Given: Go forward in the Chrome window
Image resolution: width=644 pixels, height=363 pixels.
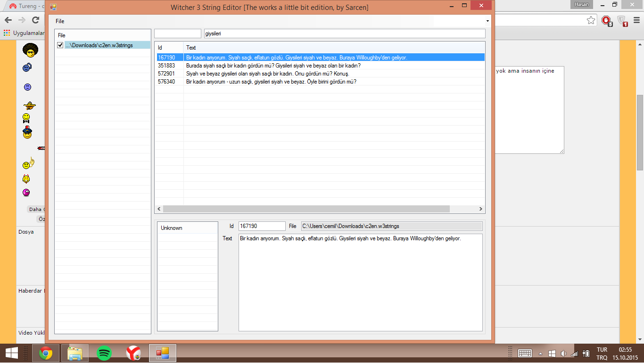Looking at the screenshot, I should (x=22, y=20).
